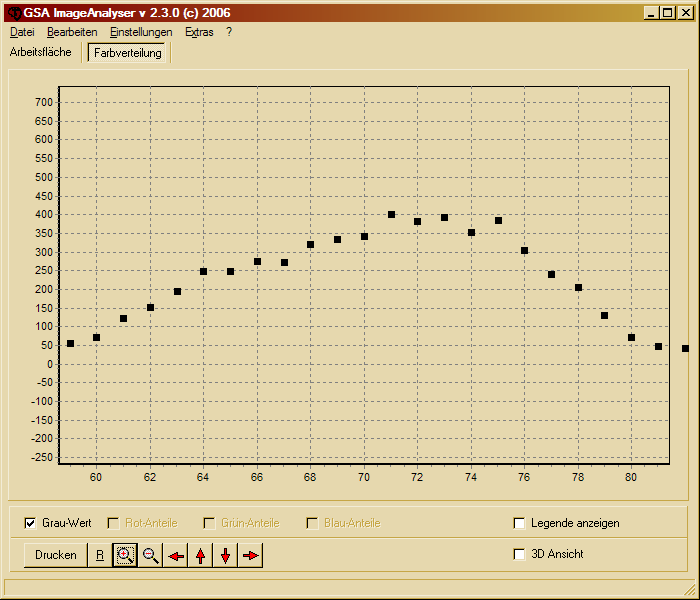
Task: Open the Einstellungen menu
Action: [x=141, y=32]
